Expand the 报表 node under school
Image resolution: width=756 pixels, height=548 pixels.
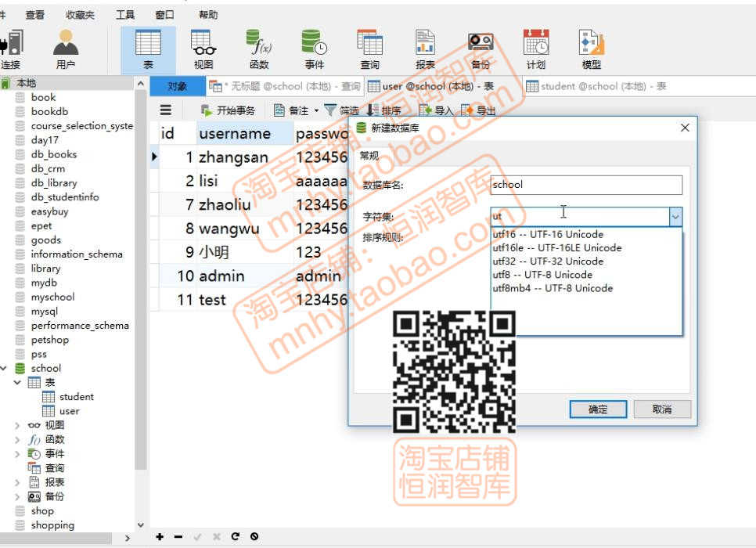(18, 482)
